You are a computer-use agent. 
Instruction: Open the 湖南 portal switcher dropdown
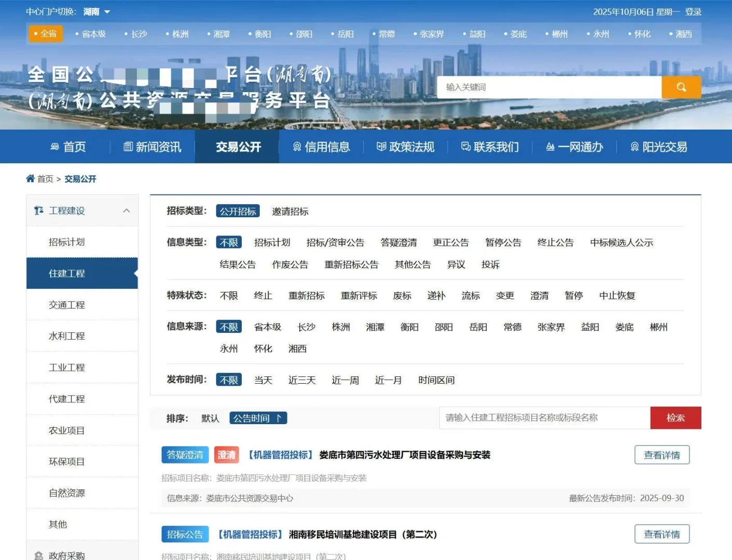point(96,11)
